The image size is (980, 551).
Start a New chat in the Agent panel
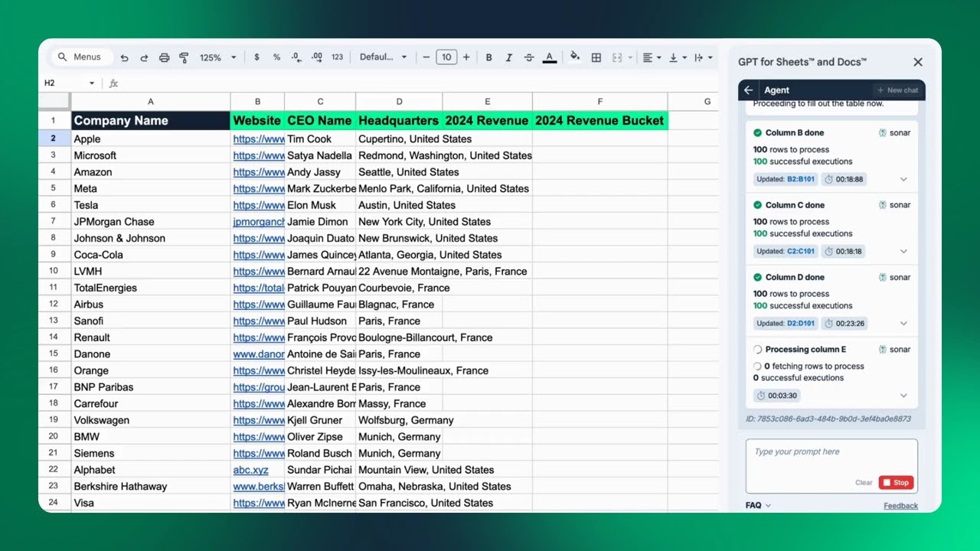click(897, 90)
